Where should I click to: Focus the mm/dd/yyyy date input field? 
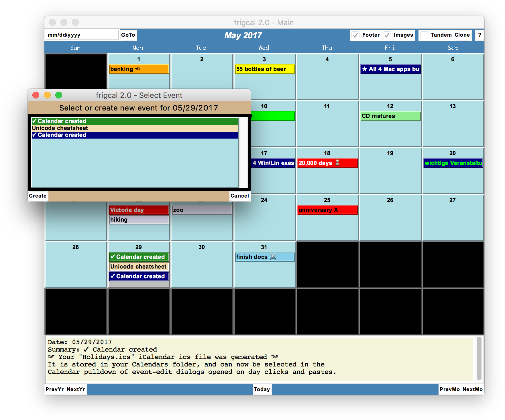pos(82,35)
